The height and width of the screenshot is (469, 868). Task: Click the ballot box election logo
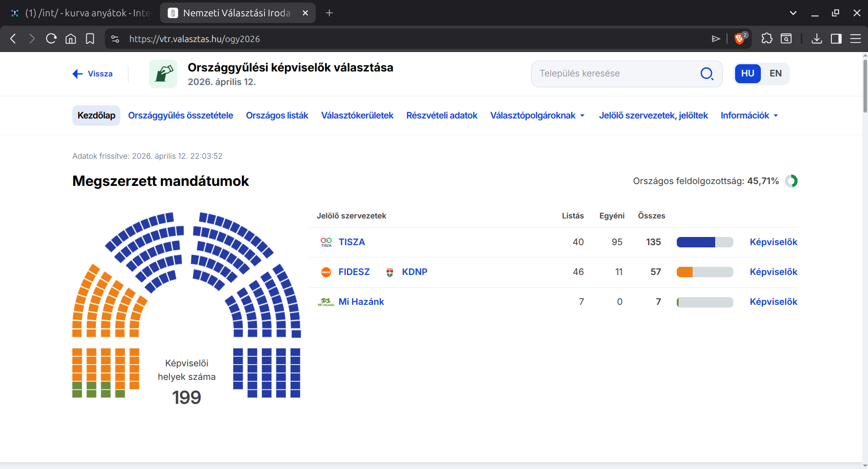tap(163, 74)
